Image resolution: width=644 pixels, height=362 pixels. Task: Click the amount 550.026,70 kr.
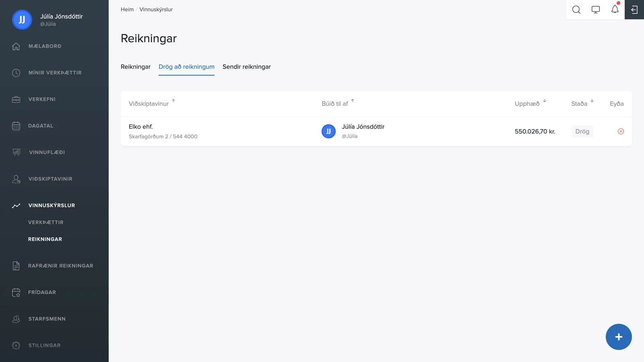(x=535, y=132)
